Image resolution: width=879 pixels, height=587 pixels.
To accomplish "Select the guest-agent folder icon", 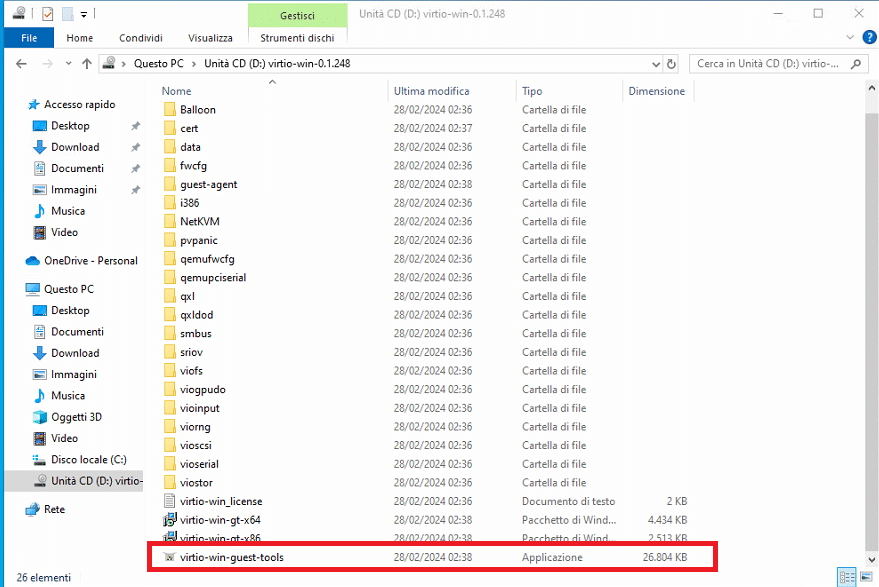I will click(170, 184).
